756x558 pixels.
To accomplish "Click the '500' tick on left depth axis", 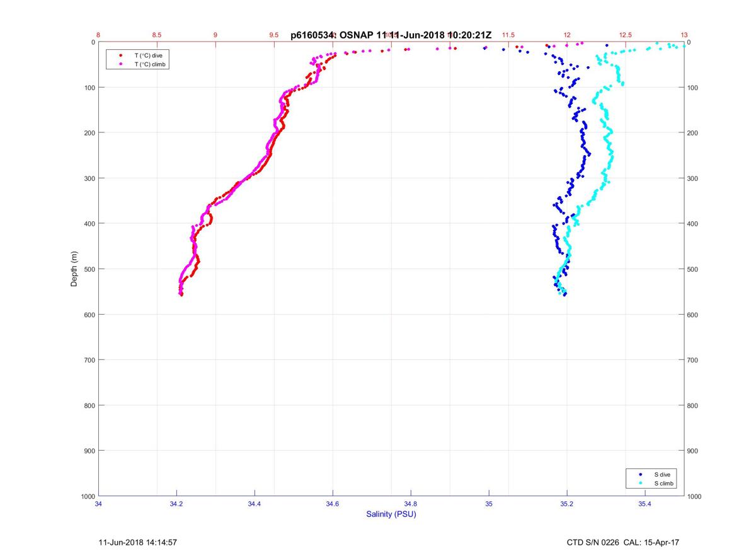I will tap(89, 269).
